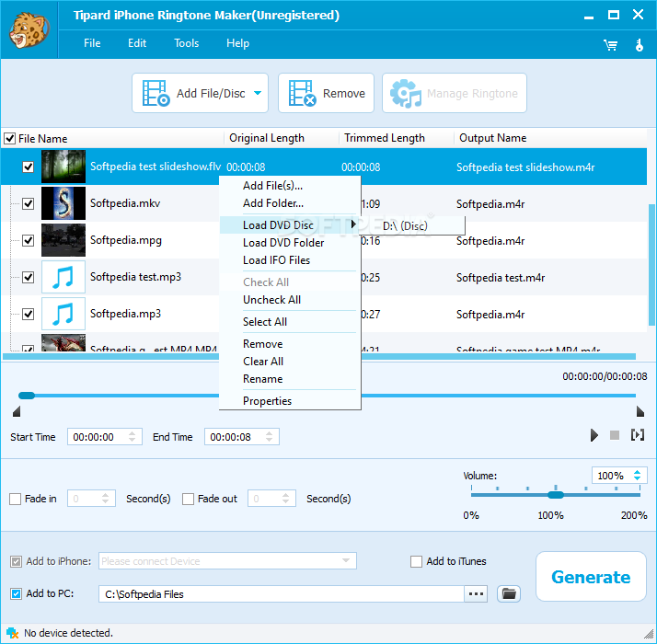Click the register key icon
The width and height of the screenshot is (657, 644).
point(639,45)
